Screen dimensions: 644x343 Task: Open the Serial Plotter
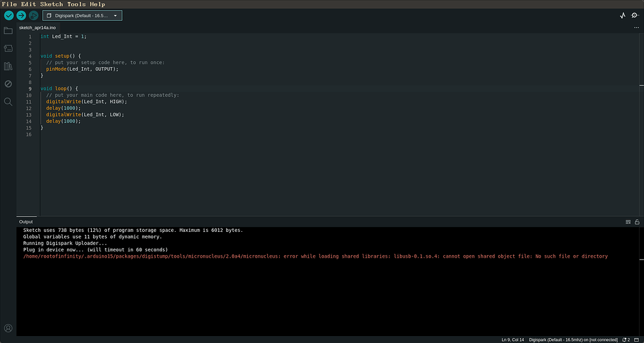pyautogui.click(x=623, y=15)
